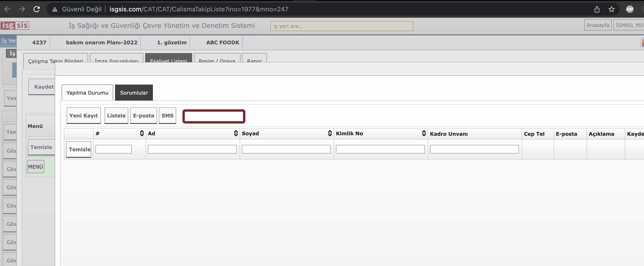Sort by the # column arrows
The image size is (644, 266).
tap(142, 133)
